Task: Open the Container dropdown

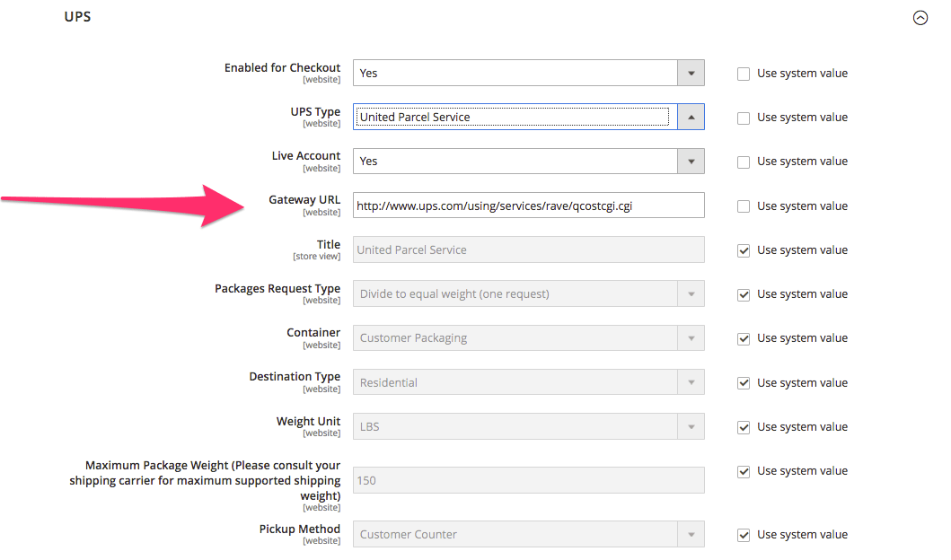Action: 528,338
